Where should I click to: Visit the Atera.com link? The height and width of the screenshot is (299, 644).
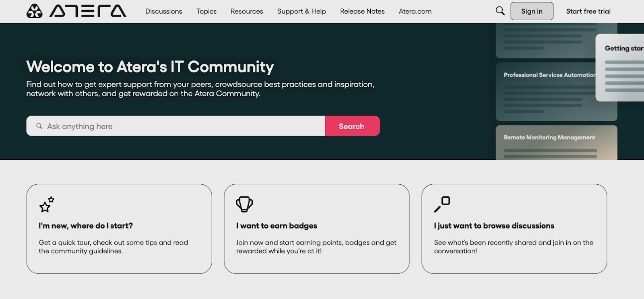click(415, 11)
